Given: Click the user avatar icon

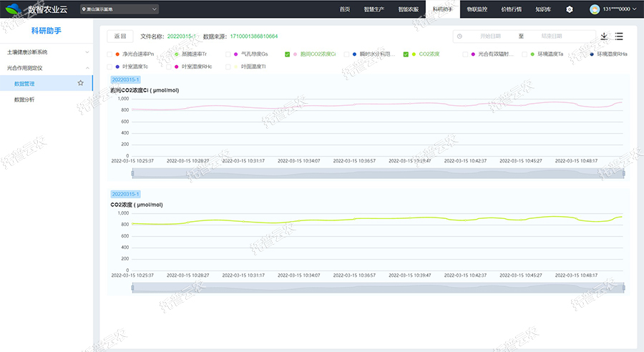Looking at the screenshot, I should (595, 9).
